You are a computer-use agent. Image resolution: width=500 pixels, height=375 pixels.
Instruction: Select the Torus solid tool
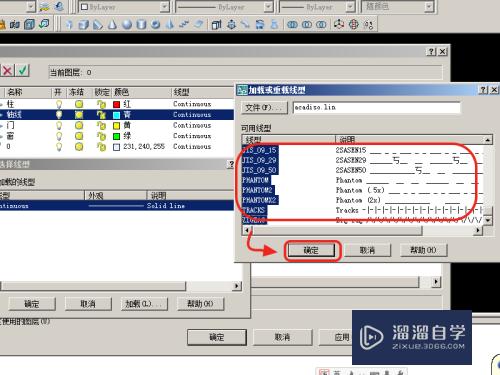click(156, 24)
